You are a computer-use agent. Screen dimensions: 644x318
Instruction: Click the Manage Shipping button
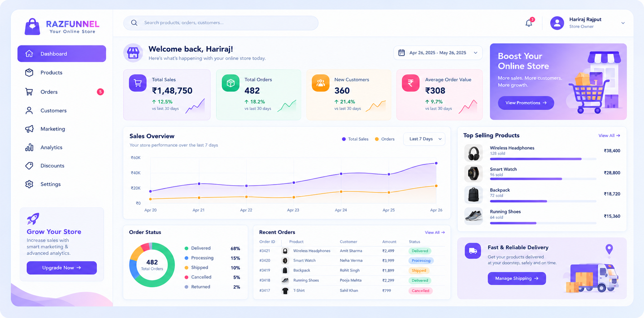[517, 278]
